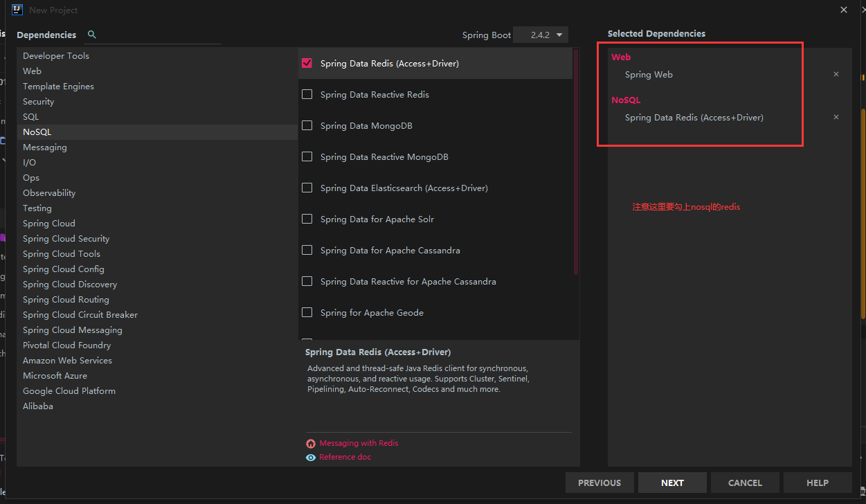The image size is (866, 504).
Task: Remove Spring Web from selected dependencies
Action: 836,74
